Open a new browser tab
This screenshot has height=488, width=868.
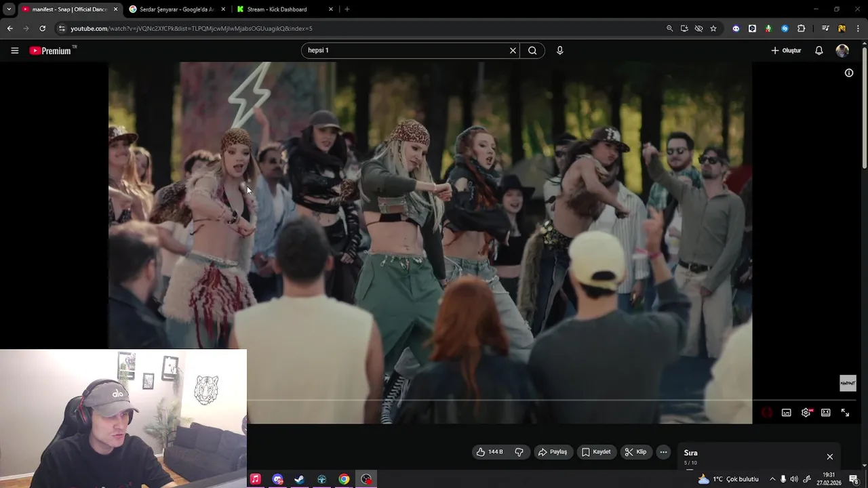click(347, 9)
